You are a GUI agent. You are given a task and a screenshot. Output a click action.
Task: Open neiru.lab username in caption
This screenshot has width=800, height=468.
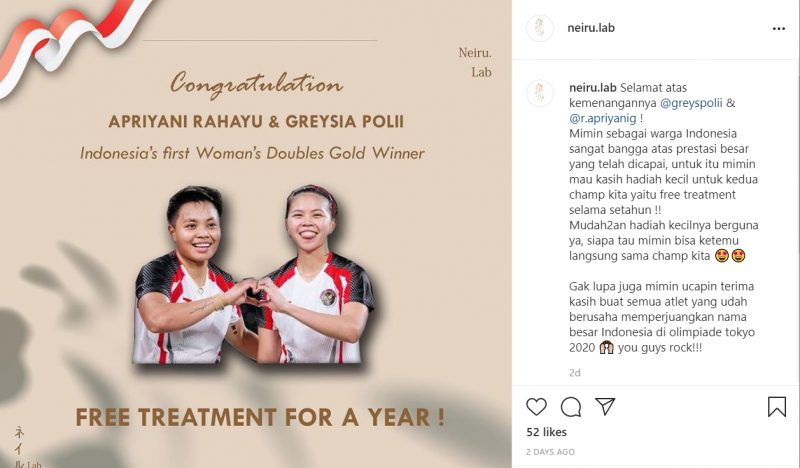click(x=593, y=88)
